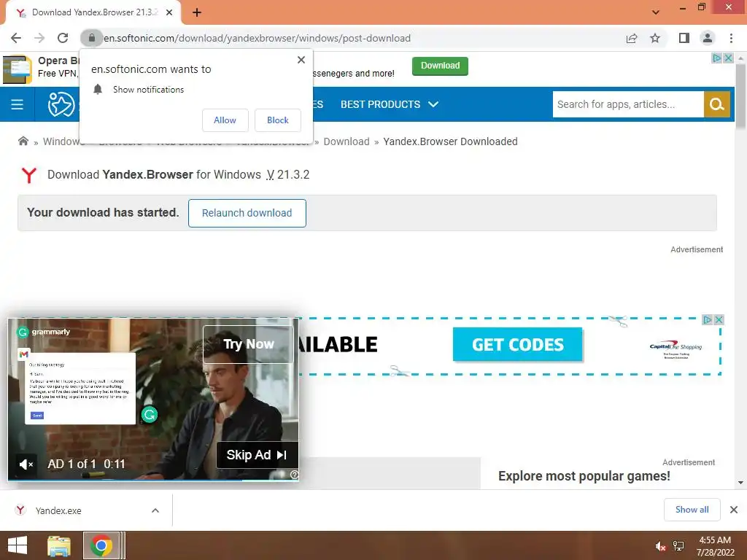Open a new browser tab
Screen dimensions: 747x560
pyautogui.click(x=197, y=12)
